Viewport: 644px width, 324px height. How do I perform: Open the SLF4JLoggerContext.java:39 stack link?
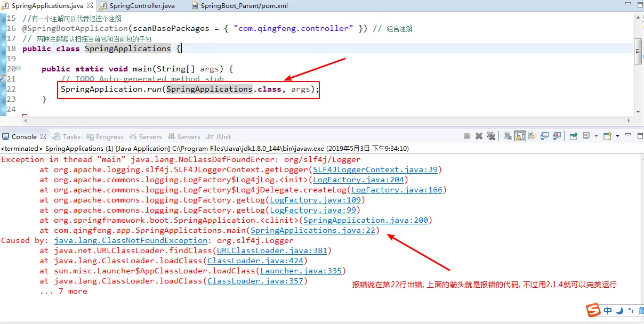[375, 169]
